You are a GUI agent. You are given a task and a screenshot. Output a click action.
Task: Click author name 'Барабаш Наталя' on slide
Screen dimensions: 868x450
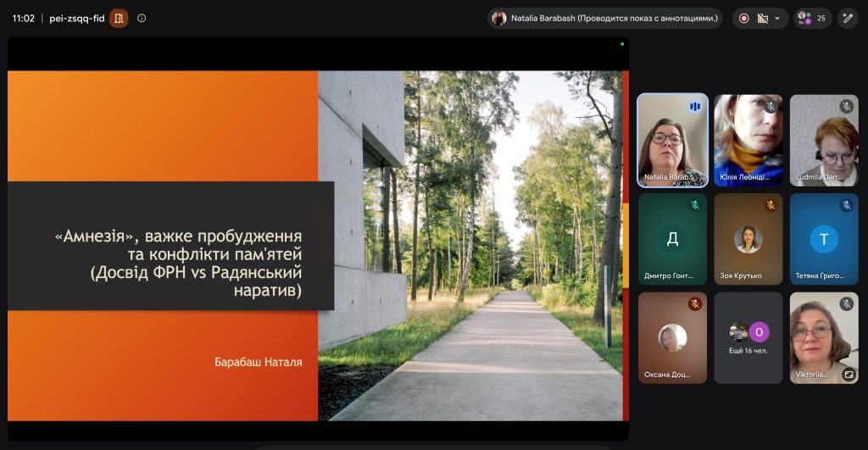coord(258,362)
